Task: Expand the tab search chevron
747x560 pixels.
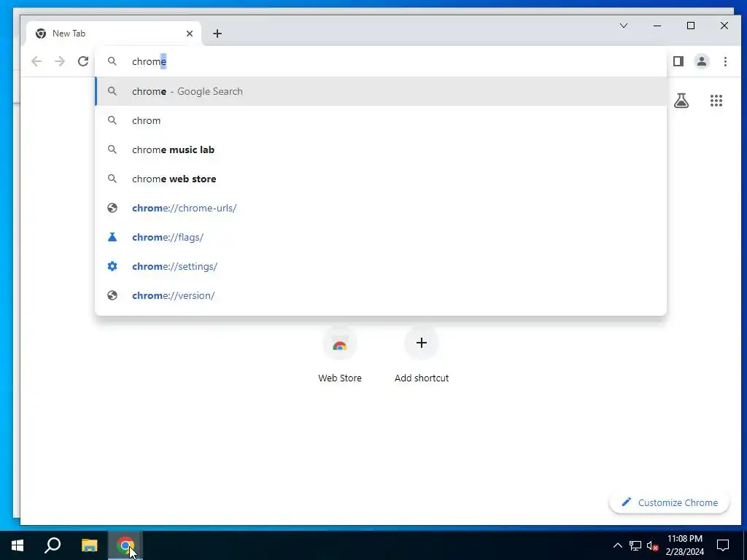Action: pos(624,26)
